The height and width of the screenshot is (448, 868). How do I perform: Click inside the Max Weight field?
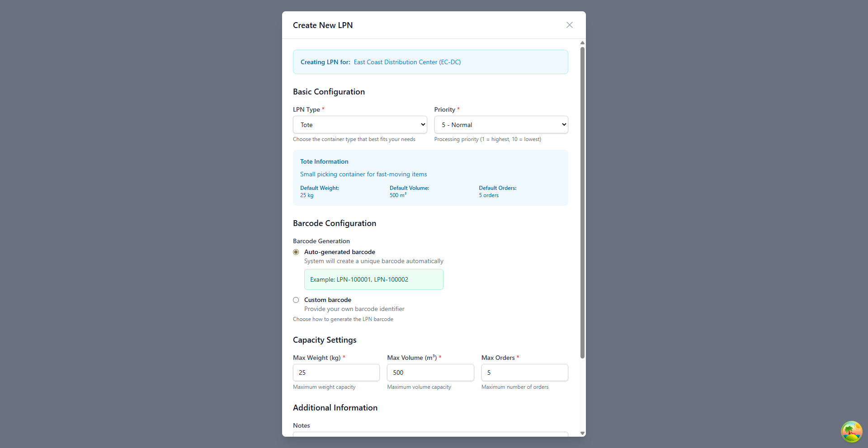pos(336,373)
